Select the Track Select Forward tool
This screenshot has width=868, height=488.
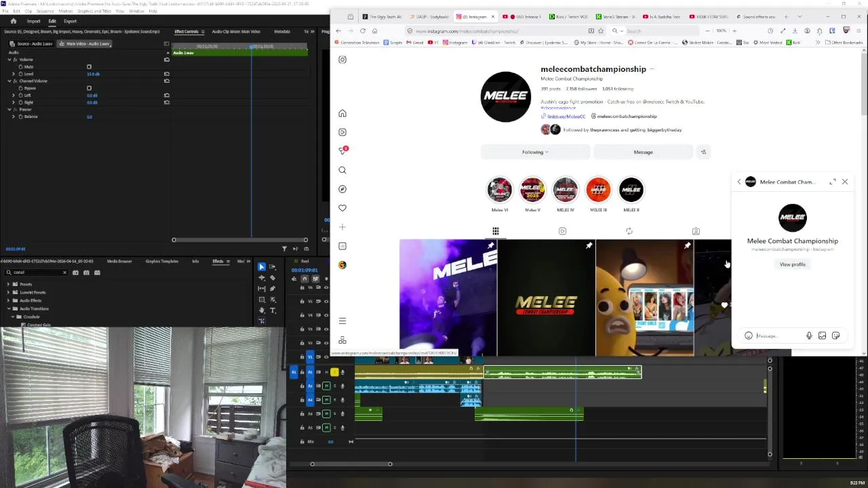tap(273, 267)
